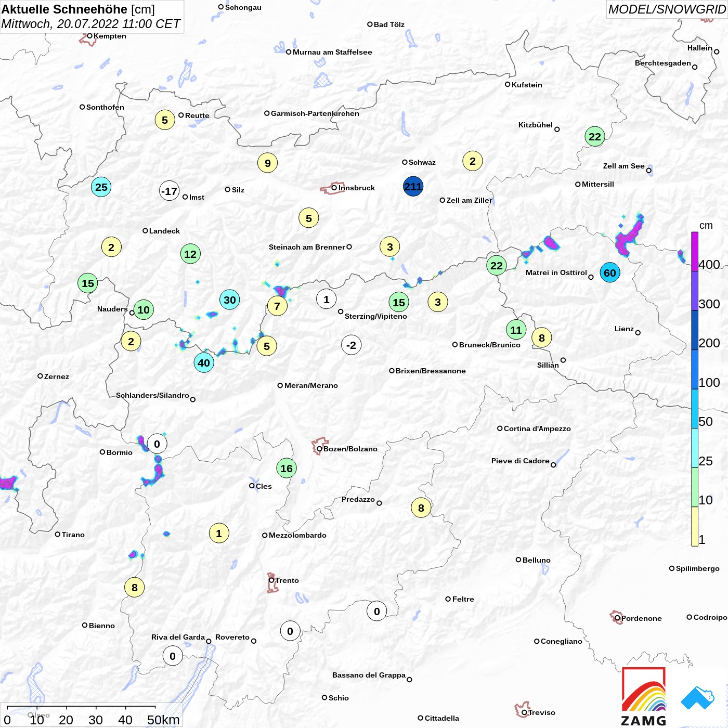
Task: Click the Zell am See label
Action: click(623, 166)
